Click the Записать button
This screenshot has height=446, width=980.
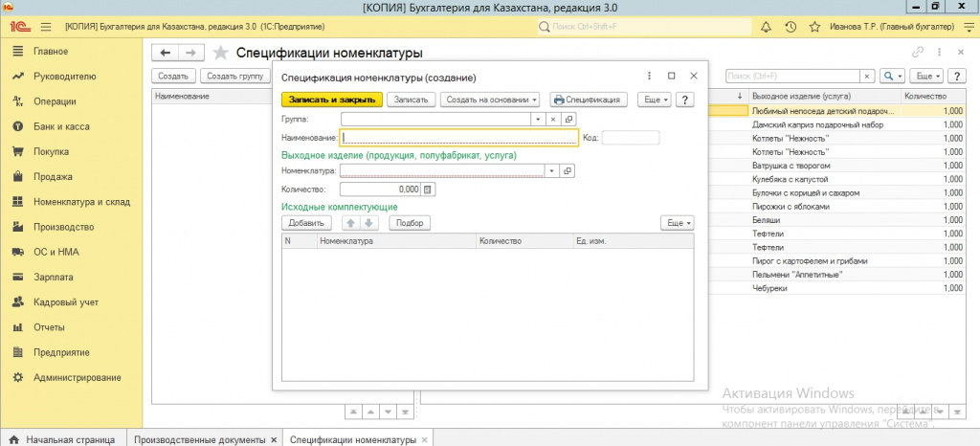[411, 100]
